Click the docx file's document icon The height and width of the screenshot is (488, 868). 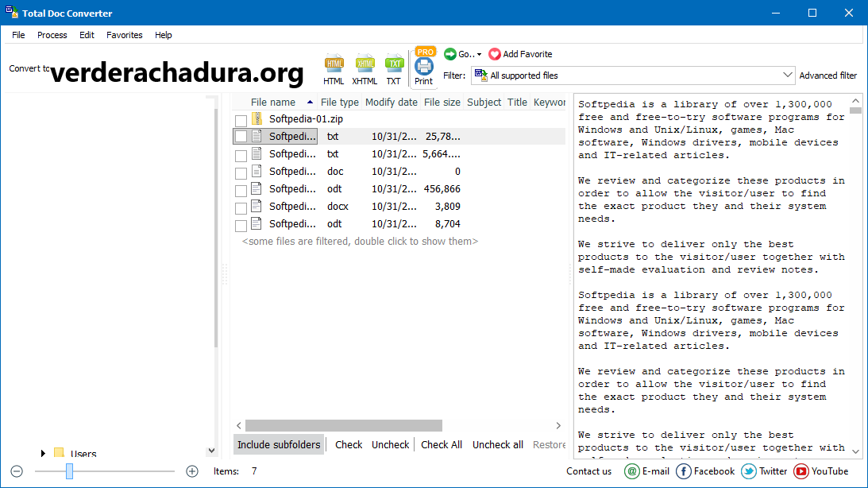point(257,206)
